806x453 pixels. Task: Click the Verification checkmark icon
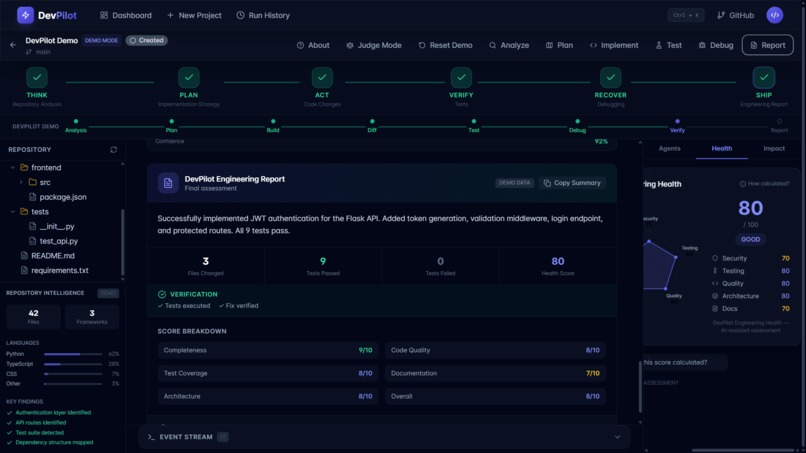coord(162,294)
